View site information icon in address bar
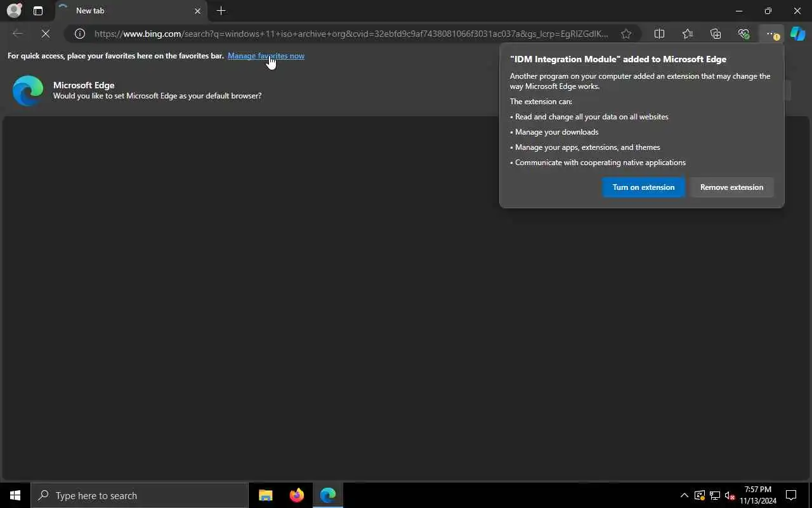The image size is (812, 508). (x=79, y=34)
